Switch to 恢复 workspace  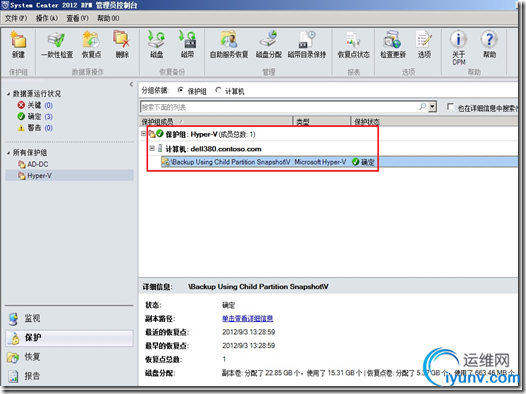[x=69, y=357]
